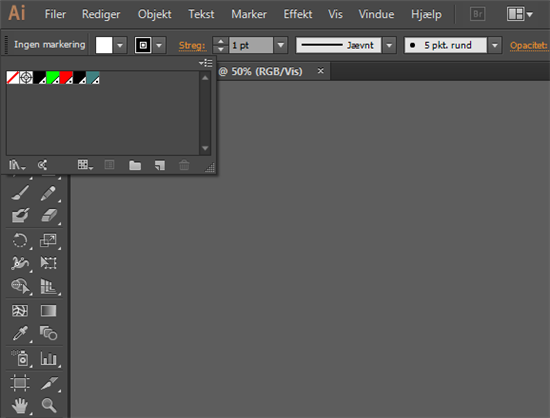The width and height of the screenshot is (550, 418).
Task: Activate the Zoom magnifier tool
Action: (x=49, y=405)
